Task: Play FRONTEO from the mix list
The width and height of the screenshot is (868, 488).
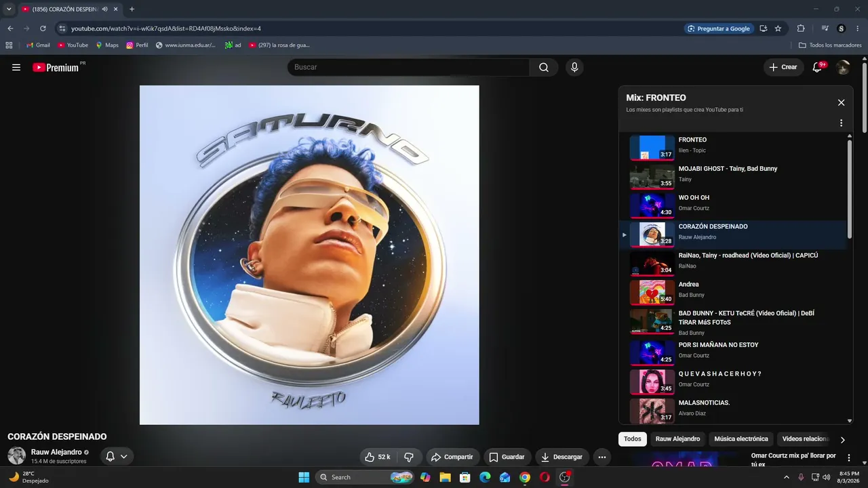Action: point(733,147)
